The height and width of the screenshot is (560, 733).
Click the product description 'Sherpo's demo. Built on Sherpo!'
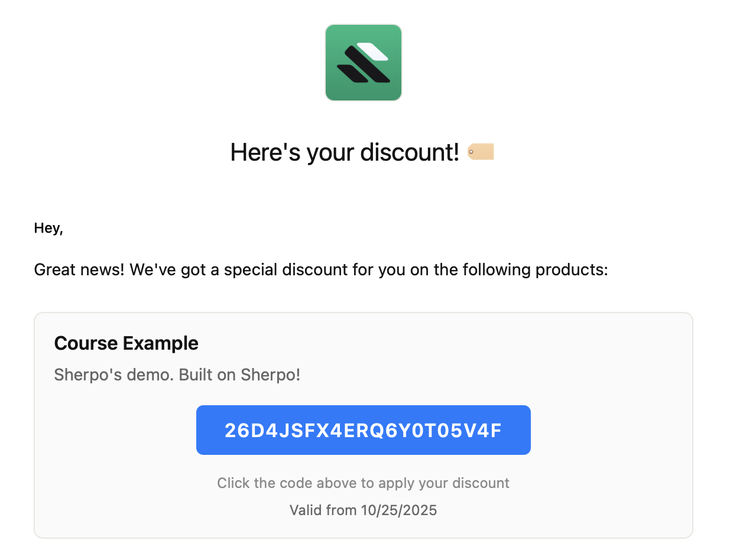(x=177, y=375)
